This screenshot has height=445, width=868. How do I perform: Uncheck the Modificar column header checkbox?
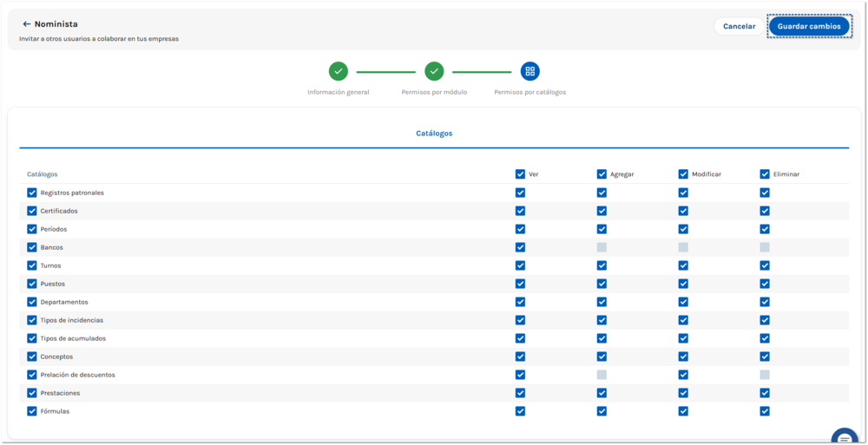(683, 174)
